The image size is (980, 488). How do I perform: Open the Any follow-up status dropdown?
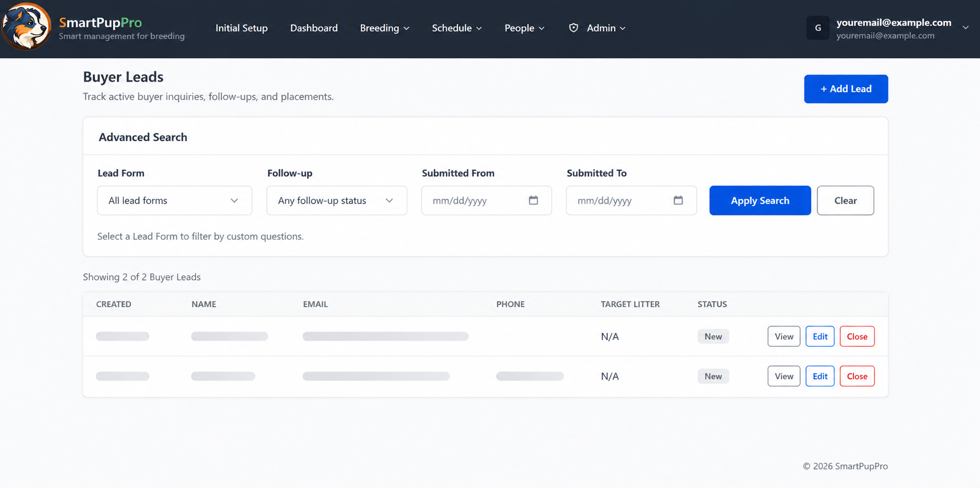pos(337,201)
